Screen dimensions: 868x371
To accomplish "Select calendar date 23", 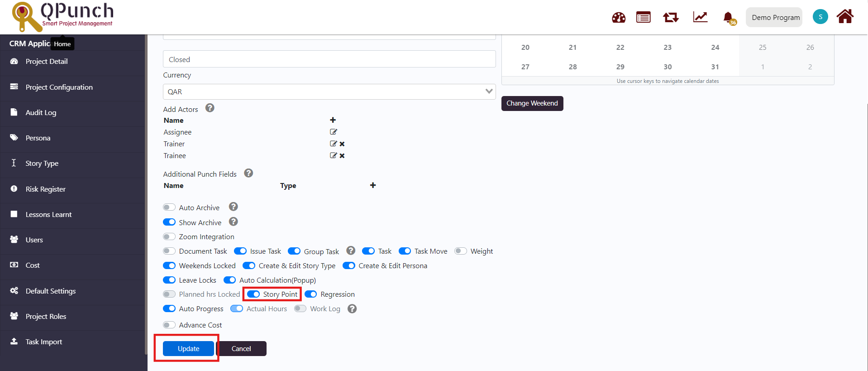I will [668, 47].
